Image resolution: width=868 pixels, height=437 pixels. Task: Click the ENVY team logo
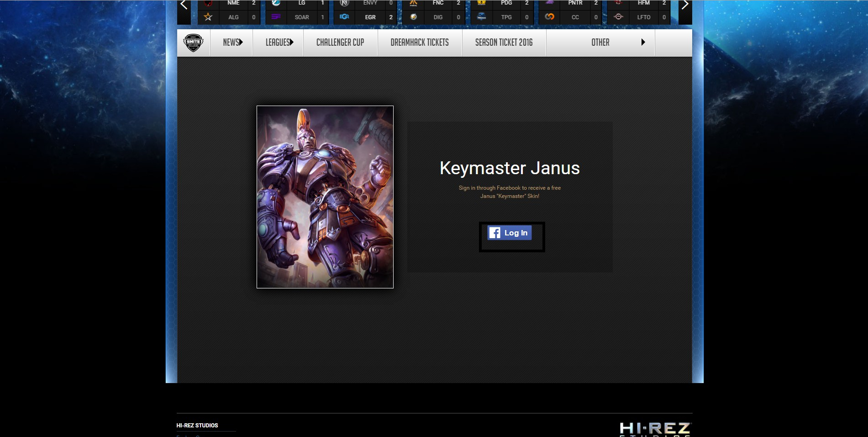[x=344, y=3]
